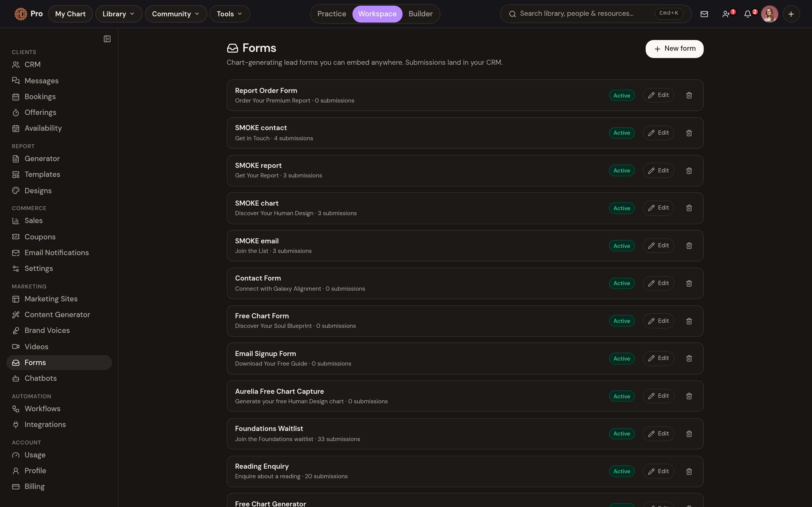
Task: Delete the Reading Enquiry form
Action: 689,472
